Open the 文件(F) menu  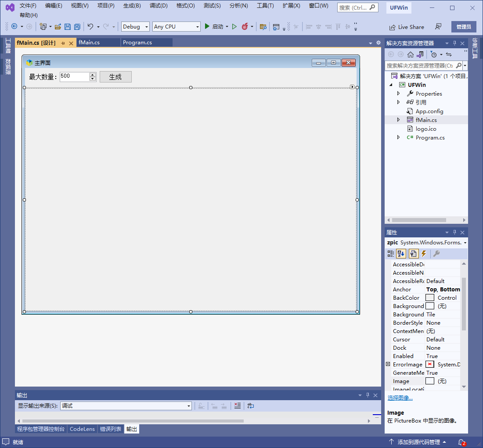pos(28,6)
